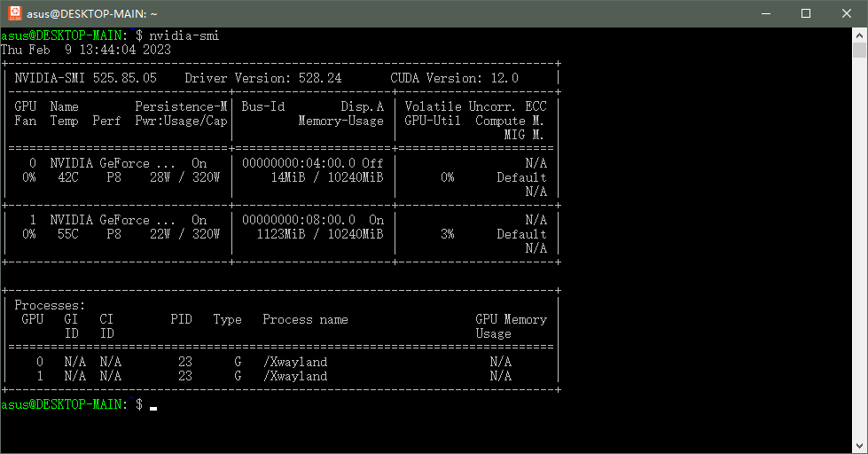
Task: Close the terminal window
Action: tap(847, 13)
